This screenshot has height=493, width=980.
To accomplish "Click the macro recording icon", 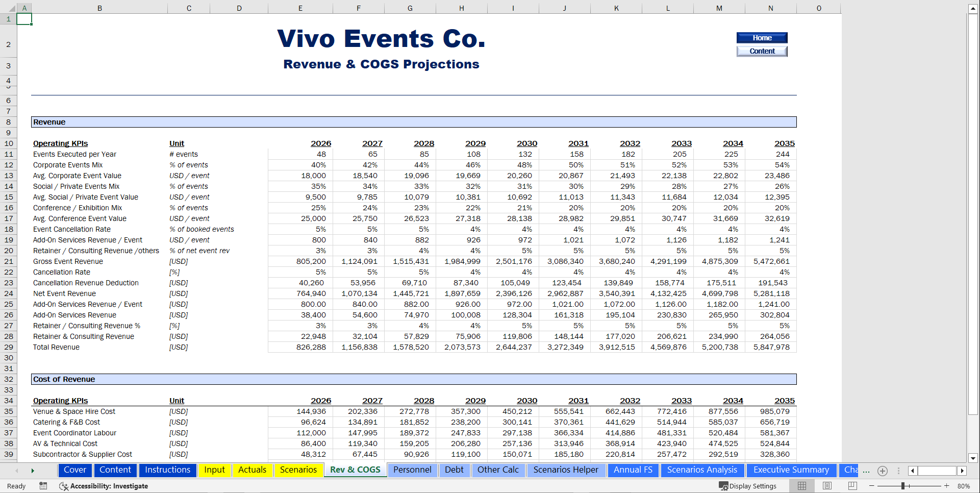I will pyautogui.click(x=43, y=486).
